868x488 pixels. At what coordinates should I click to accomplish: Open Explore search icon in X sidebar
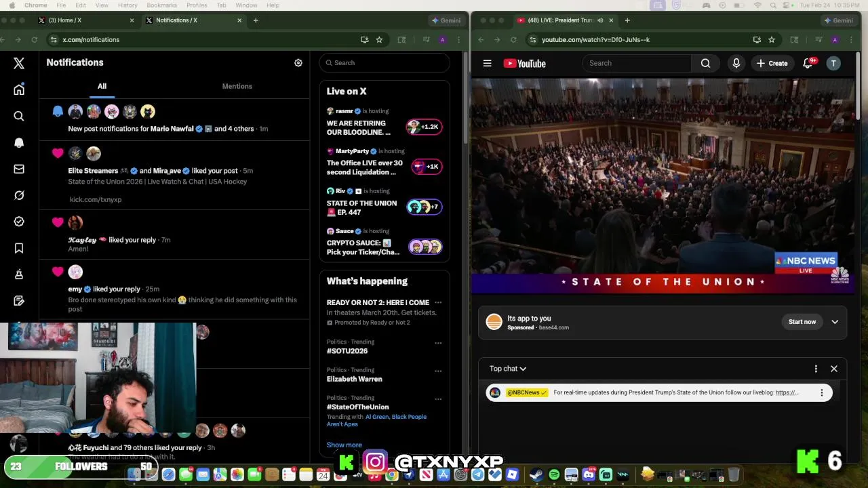(19, 116)
